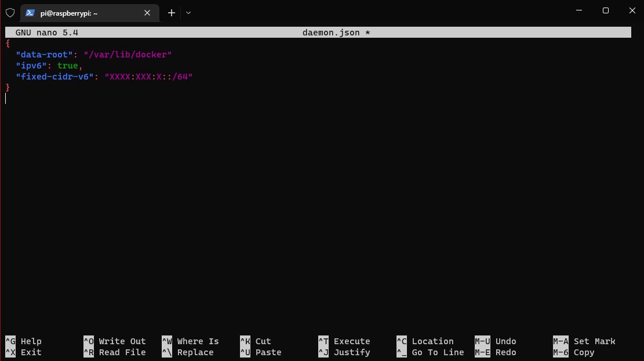Image resolution: width=644 pixels, height=361 pixels.
Task: Click the ^C Location shortcut
Action: [425, 341]
